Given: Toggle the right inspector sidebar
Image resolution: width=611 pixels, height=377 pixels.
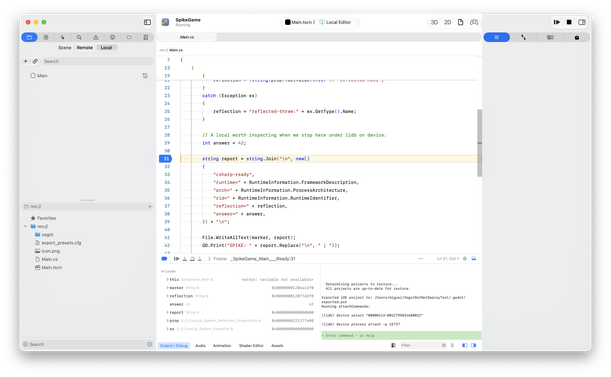Looking at the screenshot, I should pyautogui.click(x=582, y=22).
